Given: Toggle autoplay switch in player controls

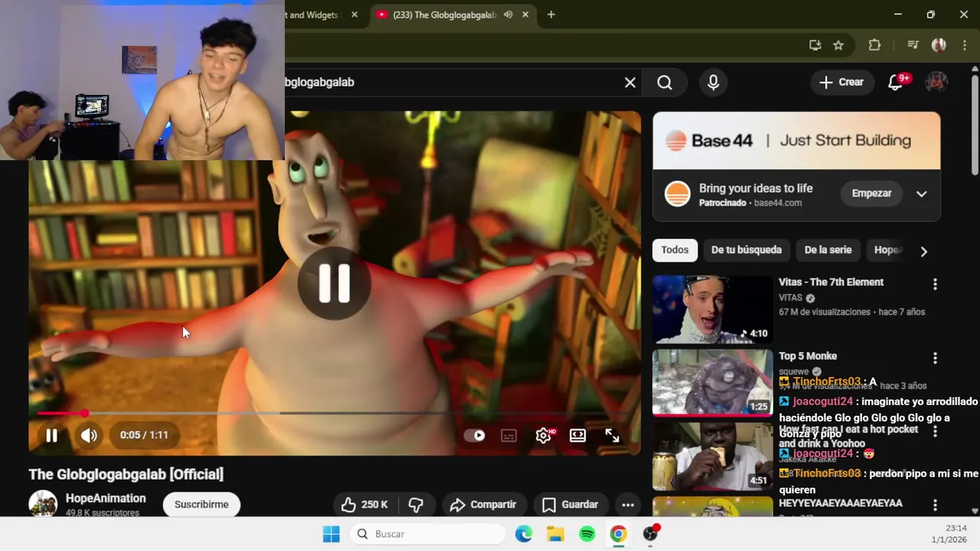Looking at the screenshot, I should click(475, 435).
